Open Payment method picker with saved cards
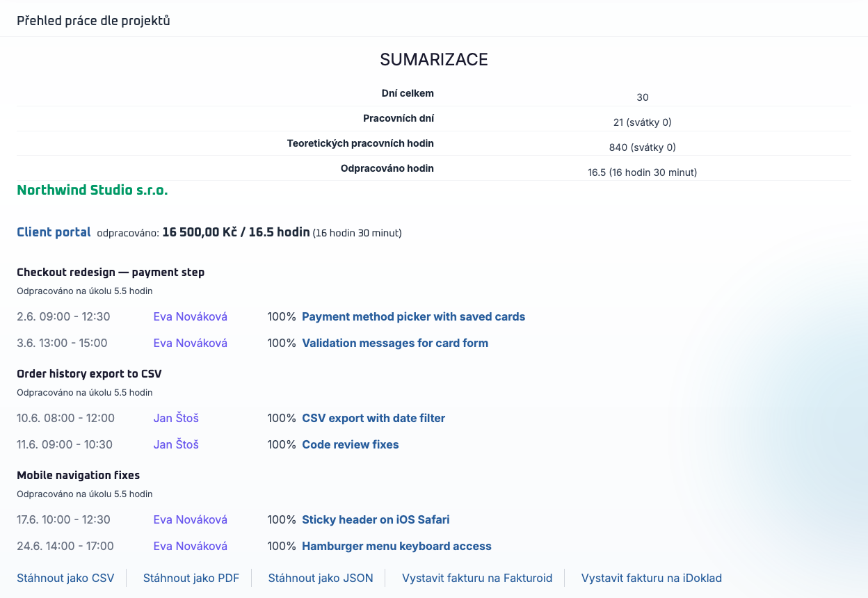868x598 pixels. (x=414, y=317)
